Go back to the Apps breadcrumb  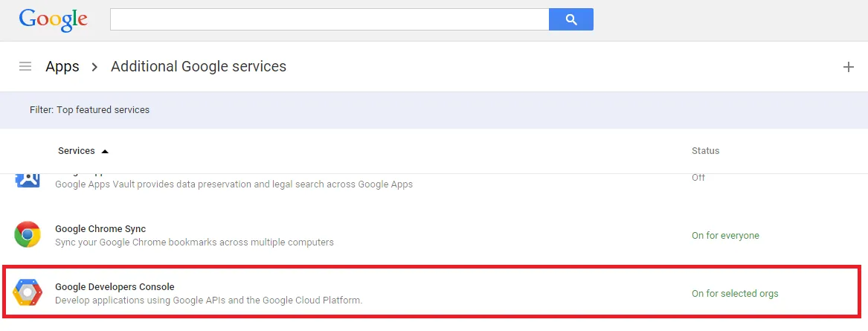point(62,66)
